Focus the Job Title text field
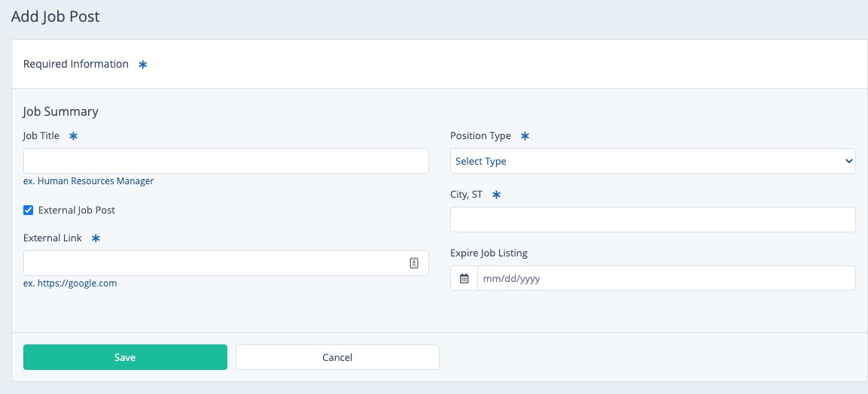The height and width of the screenshot is (394, 868). point(226,161)
